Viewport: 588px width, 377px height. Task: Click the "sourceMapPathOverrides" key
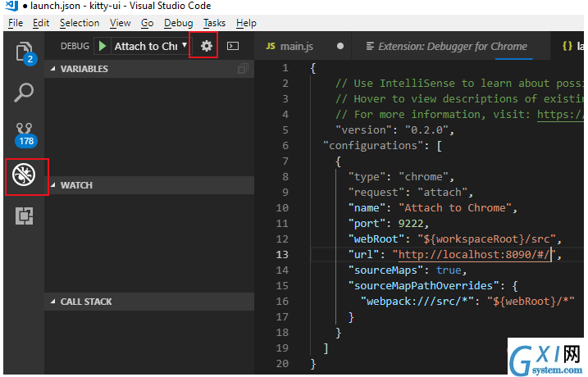(423, 286)
